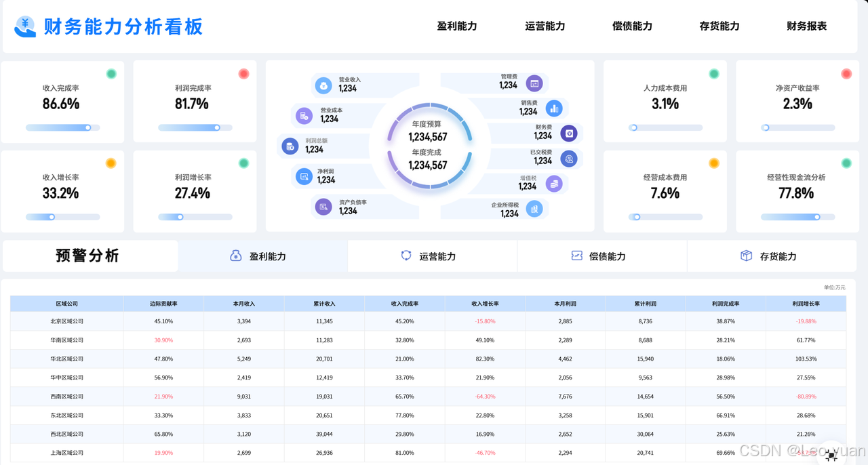This screenshot has width=868, height=465.
Task: Click the yen hand logo icon
Action: [x=25, y=26]
